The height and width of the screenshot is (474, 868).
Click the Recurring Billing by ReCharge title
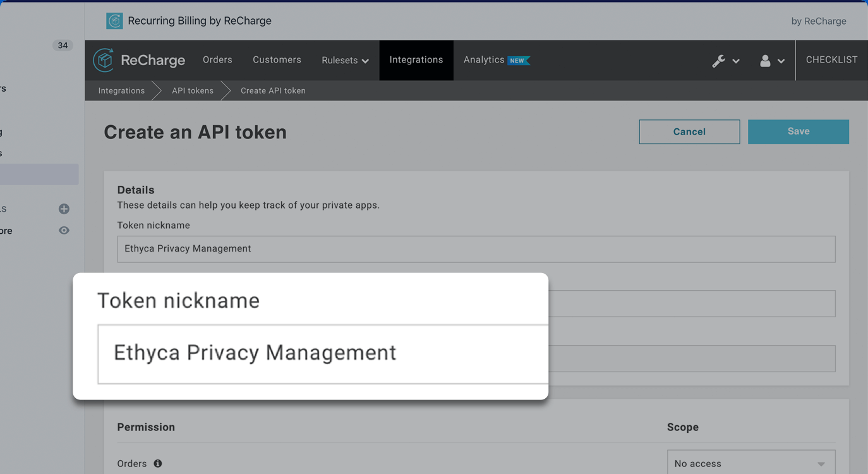coord(200,21)
